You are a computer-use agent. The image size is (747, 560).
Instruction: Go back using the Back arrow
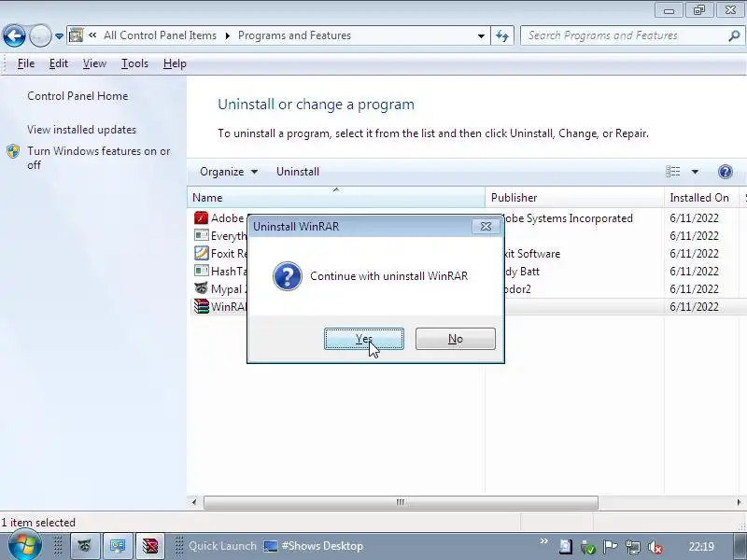click(14, 35)
